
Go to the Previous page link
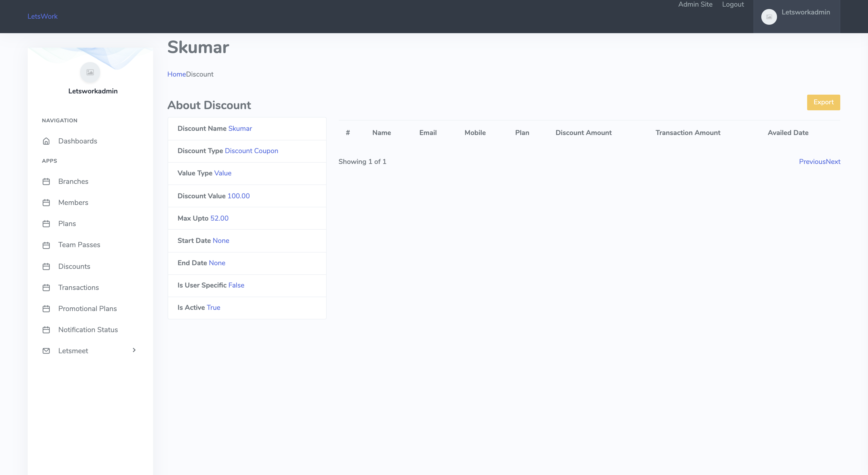tap(812, 162)
